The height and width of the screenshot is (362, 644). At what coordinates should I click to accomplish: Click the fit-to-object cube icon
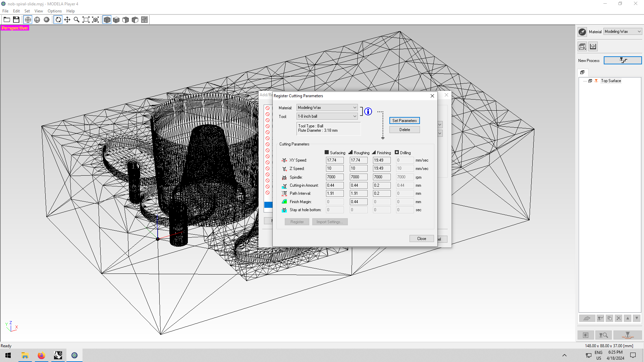tap(96, 20)
